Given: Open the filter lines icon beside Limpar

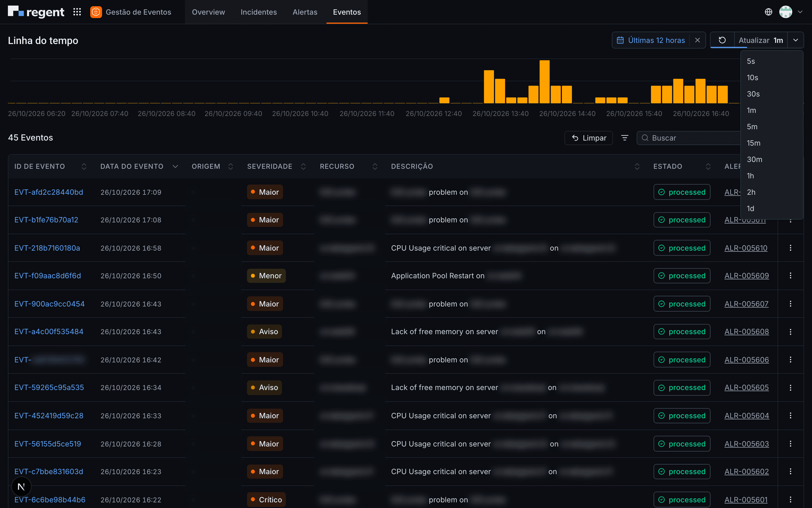Looking at the screenshot, I should (x=625, y=138).
